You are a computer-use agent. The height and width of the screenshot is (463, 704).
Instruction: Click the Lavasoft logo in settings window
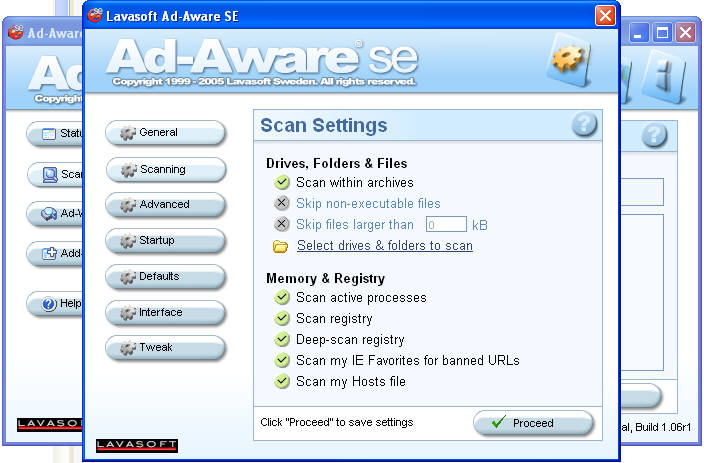[137, 445]
